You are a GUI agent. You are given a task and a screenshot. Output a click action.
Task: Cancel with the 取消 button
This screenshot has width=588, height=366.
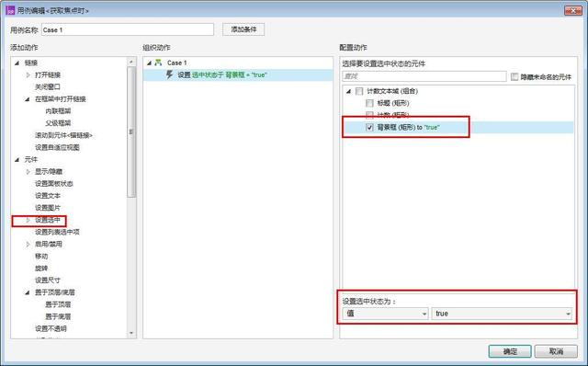point(556,351)
